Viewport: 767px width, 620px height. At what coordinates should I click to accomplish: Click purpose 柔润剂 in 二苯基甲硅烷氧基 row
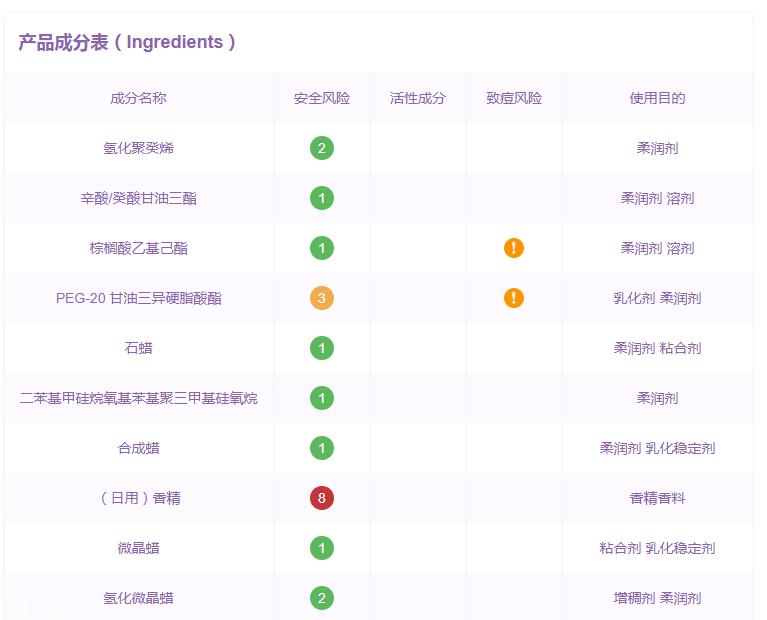(657, 398)
